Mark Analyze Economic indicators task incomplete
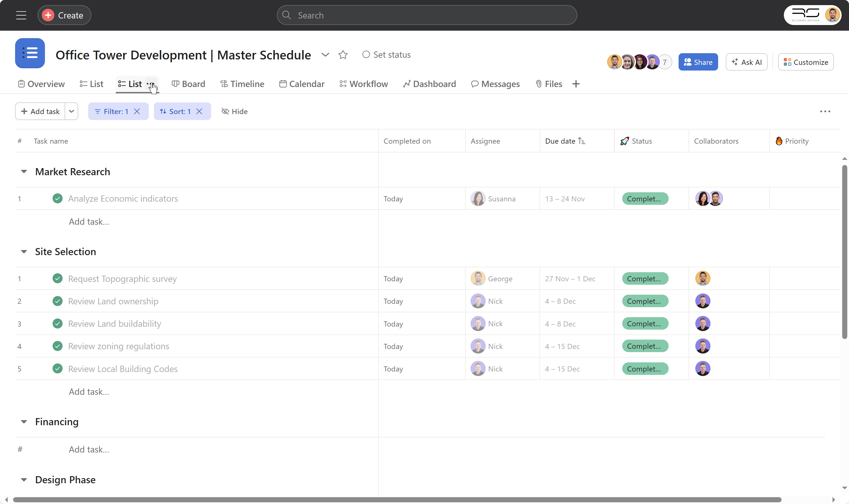Viewport: 849px width, 504px height. coord(57,198)
